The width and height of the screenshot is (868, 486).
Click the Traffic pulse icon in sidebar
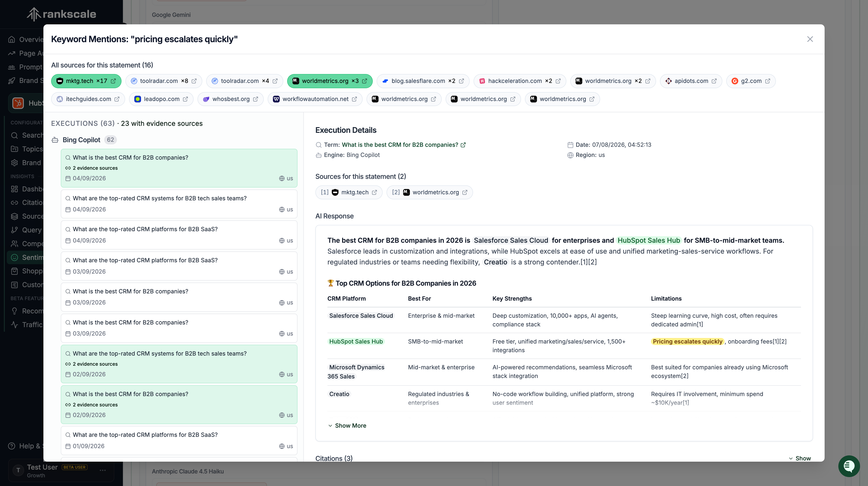click(x=14, y=325)
